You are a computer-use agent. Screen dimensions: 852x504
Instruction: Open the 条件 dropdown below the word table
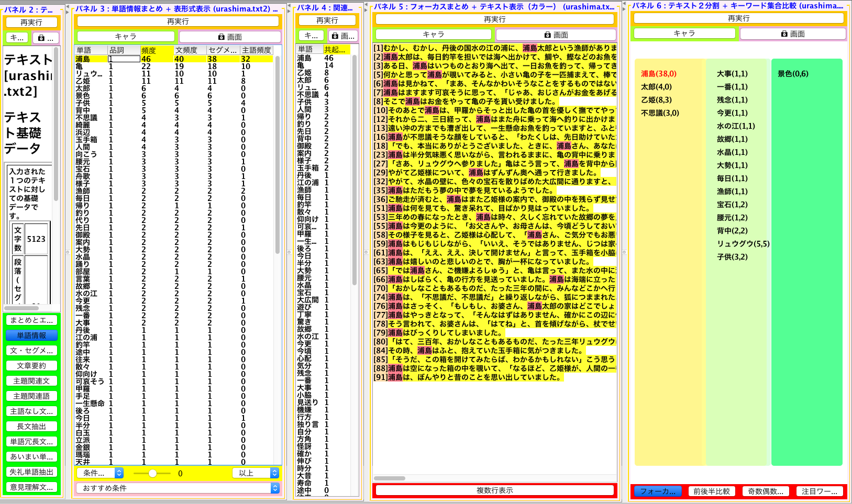coord(100,473)
